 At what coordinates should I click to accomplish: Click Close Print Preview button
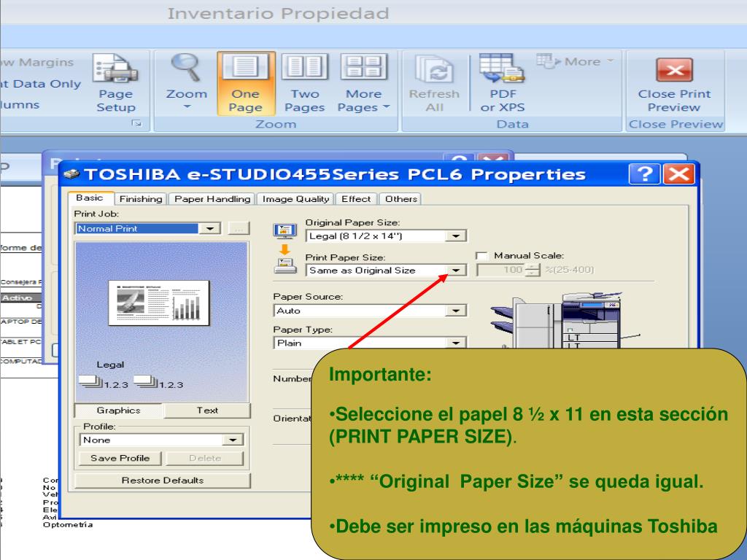(674, 85)
